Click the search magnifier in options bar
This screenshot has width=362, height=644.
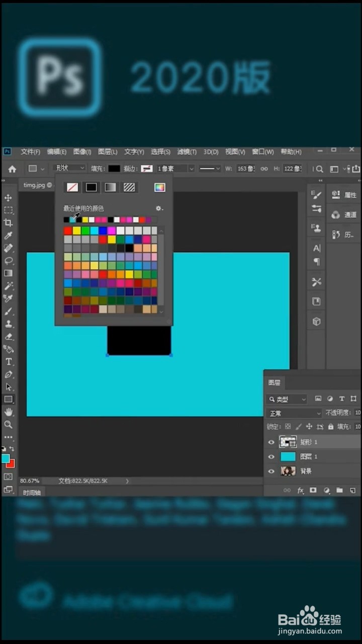click(x=319, y=169)
